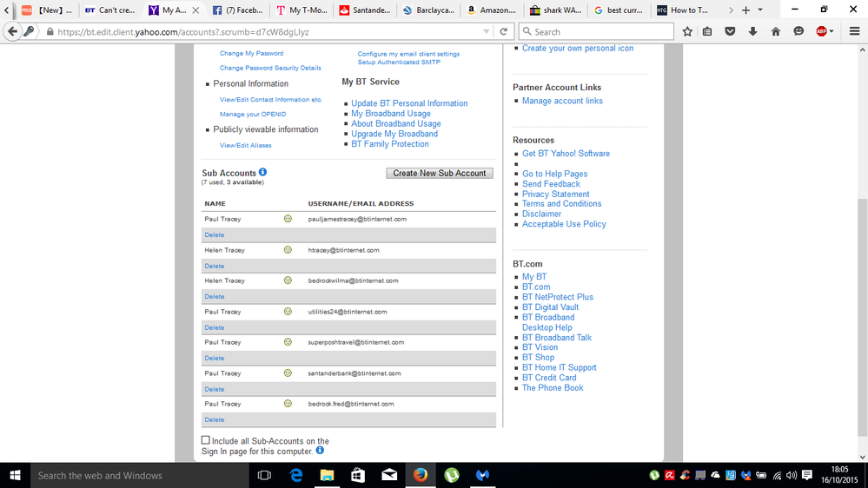Image resolution: width=868 pixels, height=488 pixels.
Task: Switch to the Barclaycard tab
Action: click(x=429, y=10)
